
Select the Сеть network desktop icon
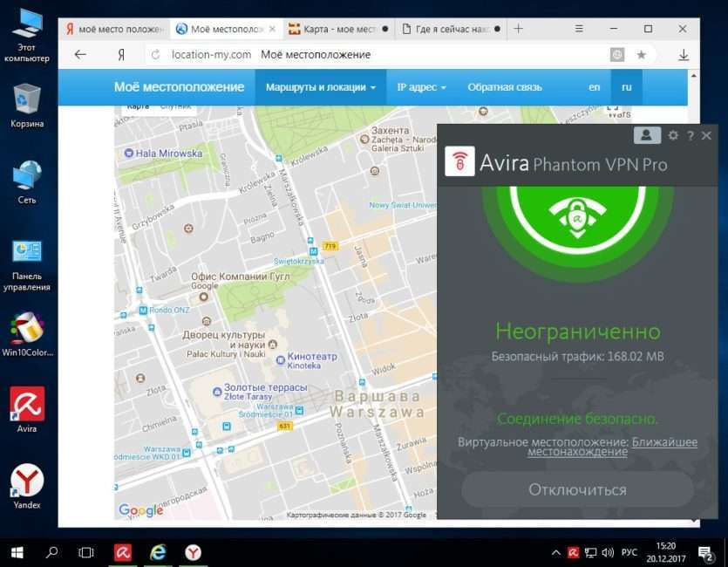[27, 182]
